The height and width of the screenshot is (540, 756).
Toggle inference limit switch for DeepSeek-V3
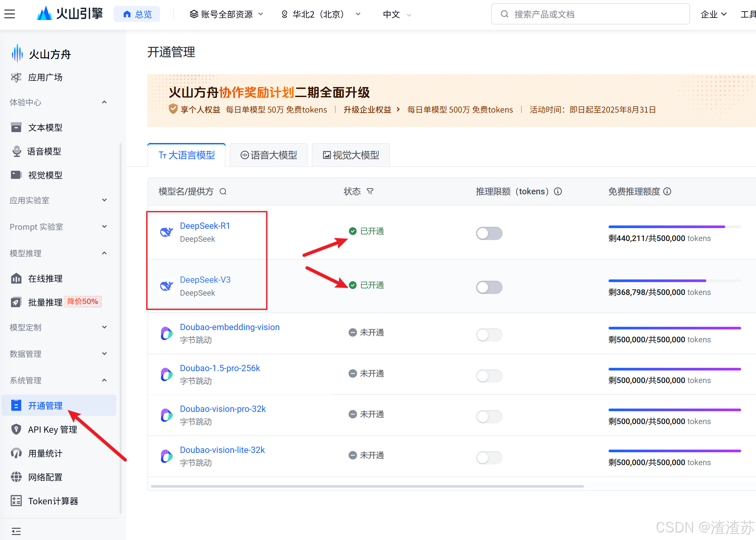point(489,287)
